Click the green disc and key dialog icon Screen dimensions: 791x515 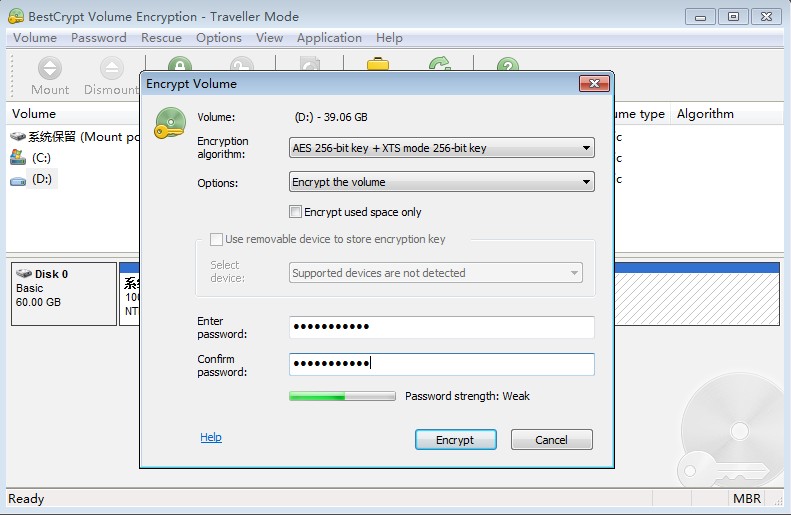pos(170,123)
